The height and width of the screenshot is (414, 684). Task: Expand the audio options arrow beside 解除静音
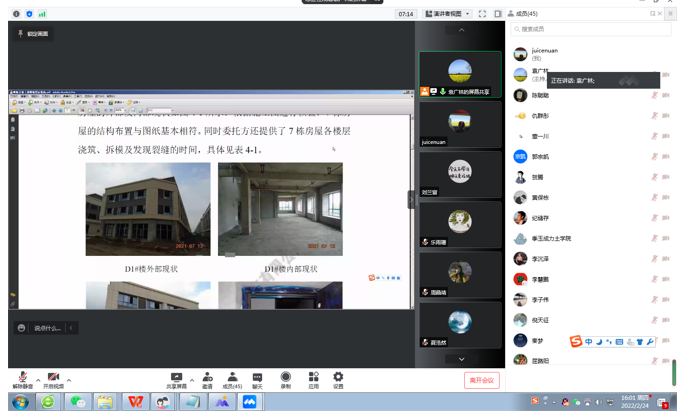(38, 379)
